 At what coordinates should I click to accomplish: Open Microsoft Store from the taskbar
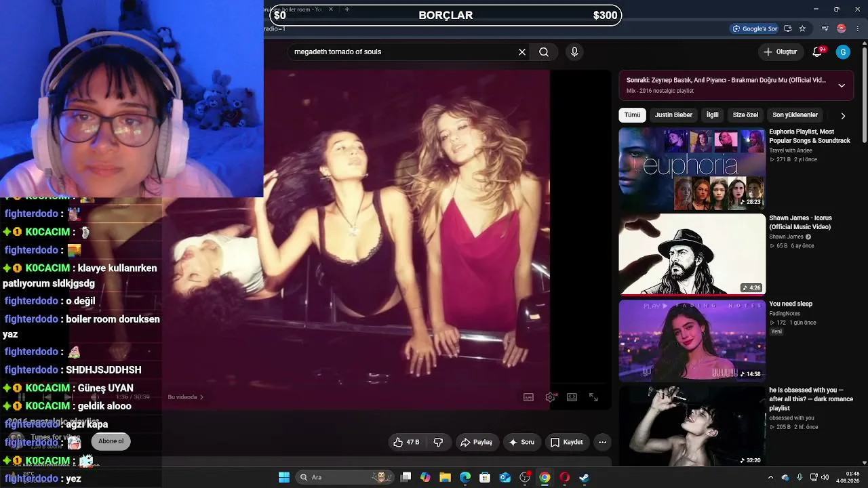pos(485,477)
